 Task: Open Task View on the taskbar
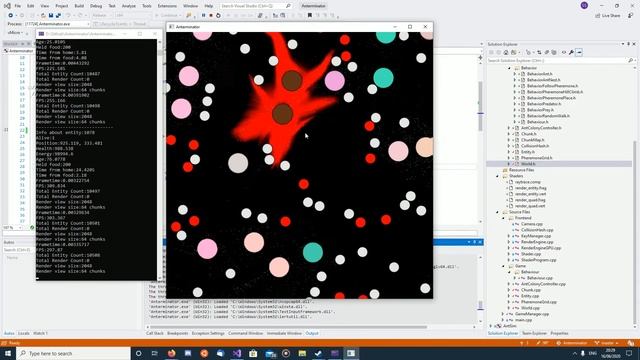[155, 353]
